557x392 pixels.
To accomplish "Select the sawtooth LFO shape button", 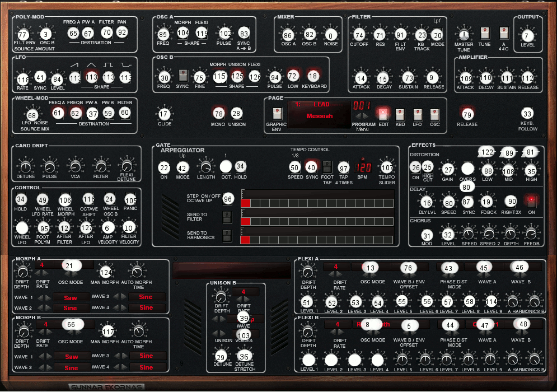I will point(75,77).
